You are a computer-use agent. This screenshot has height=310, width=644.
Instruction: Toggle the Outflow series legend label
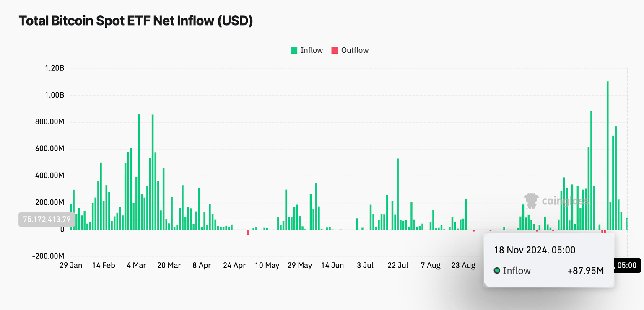tap(355, 50)
